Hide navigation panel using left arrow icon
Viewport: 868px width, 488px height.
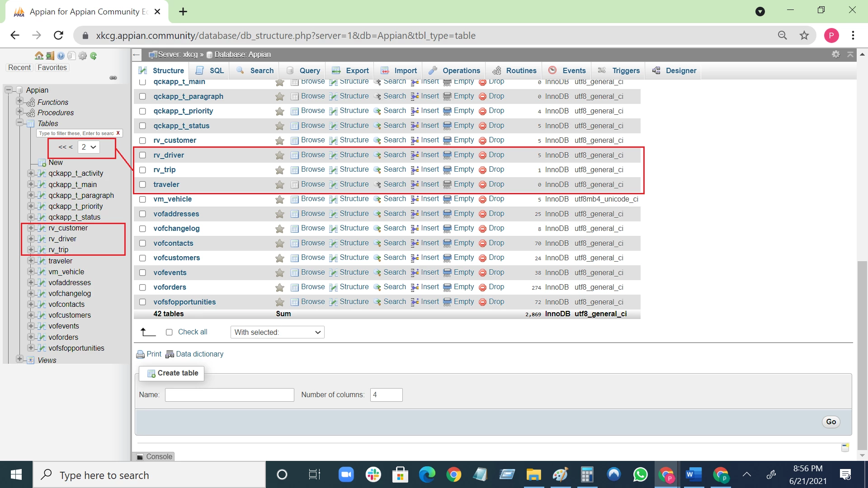coord(137,55)
